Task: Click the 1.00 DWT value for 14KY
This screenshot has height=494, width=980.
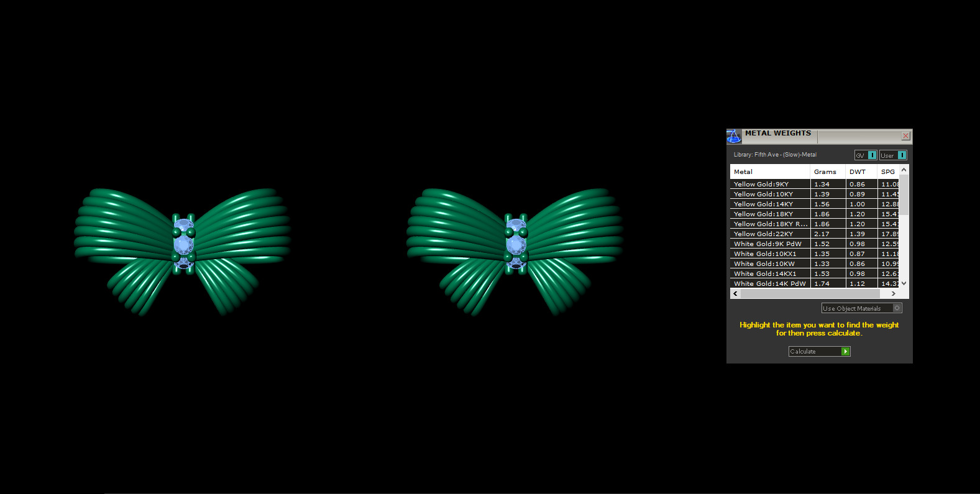Action: point(857,204)
